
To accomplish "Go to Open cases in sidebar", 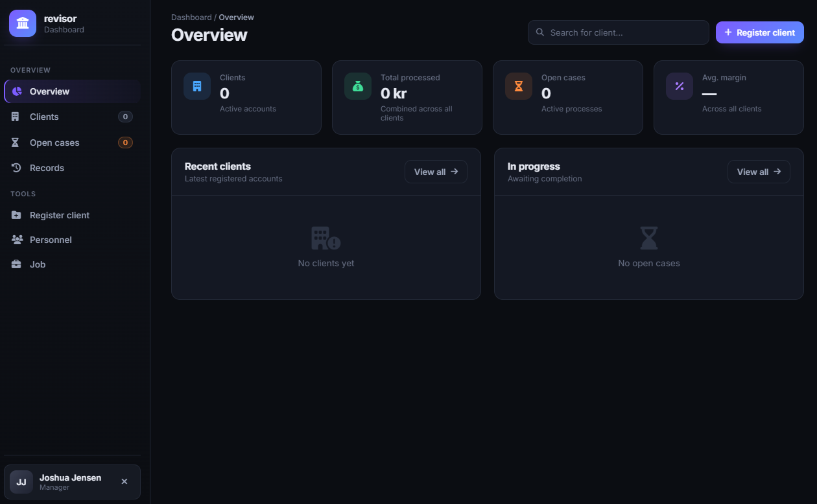I will (x=72, y=143).
